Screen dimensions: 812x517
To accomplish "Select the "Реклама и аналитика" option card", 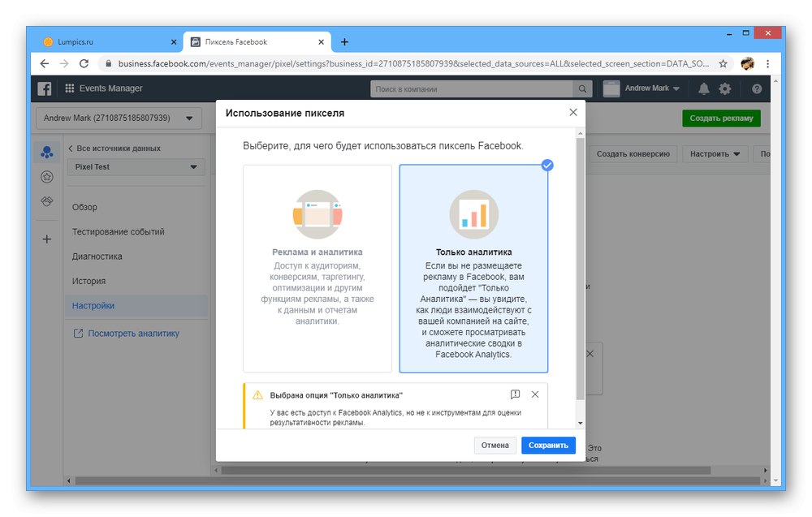I will (x=317, y=269).
